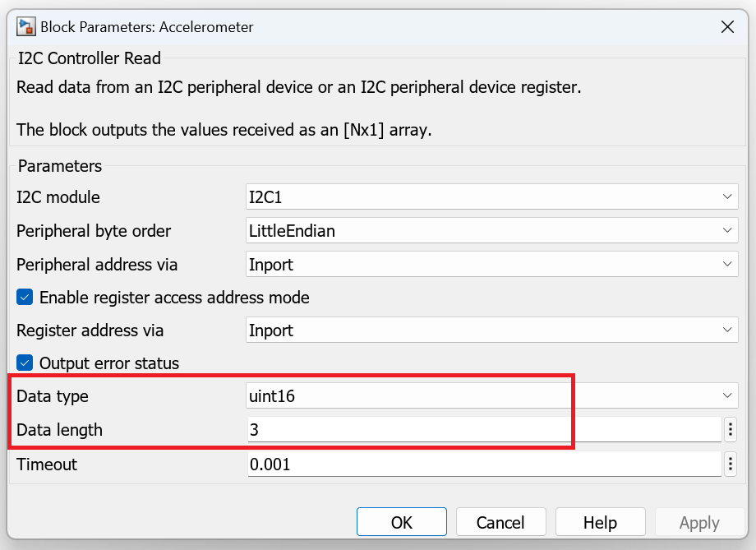Open the Peripheral address via dropdown
Screen dimensions: 756x550
(727, 264)
